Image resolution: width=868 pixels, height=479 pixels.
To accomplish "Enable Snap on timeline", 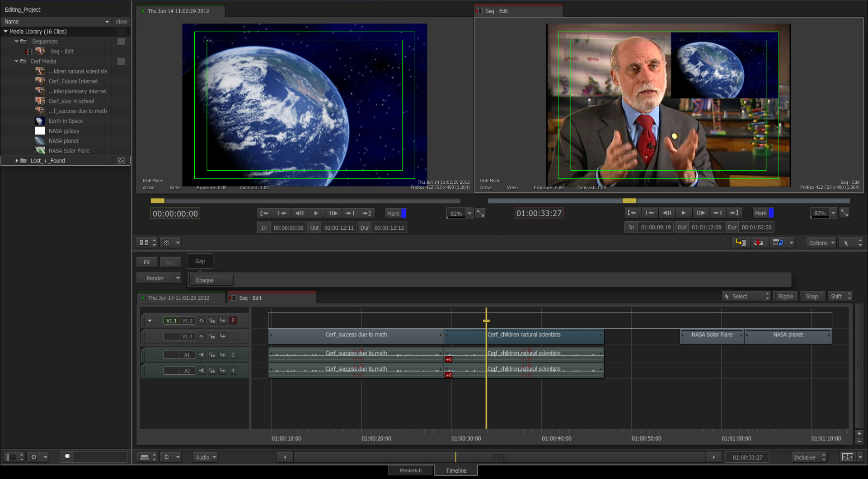I will pos(812,296).
